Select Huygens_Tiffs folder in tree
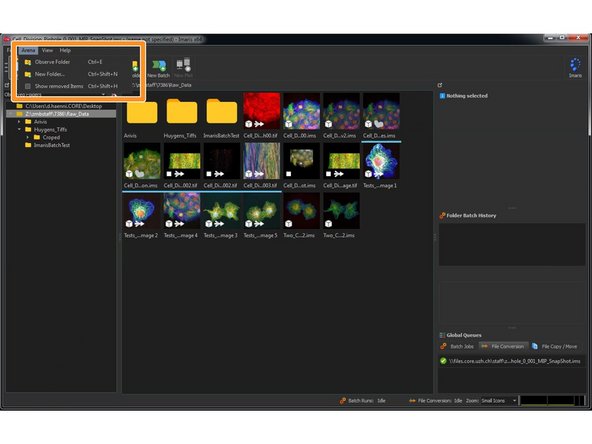The image size is (592, 444). [x=50, y=130]
